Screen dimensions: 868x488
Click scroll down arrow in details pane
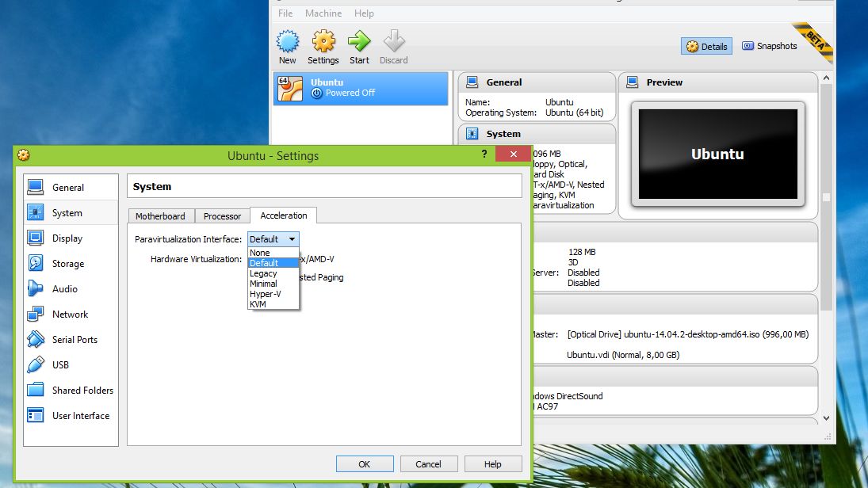click(827, 418)
